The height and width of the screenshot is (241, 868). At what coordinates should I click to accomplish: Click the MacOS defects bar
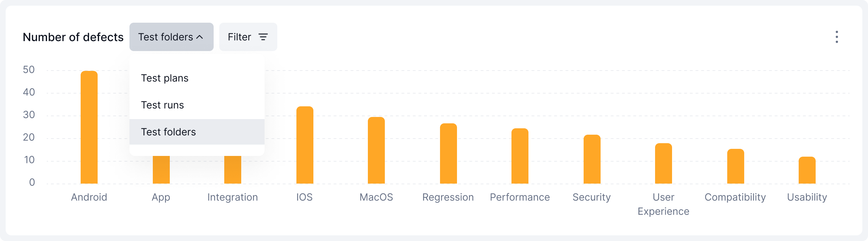point(376,151)
